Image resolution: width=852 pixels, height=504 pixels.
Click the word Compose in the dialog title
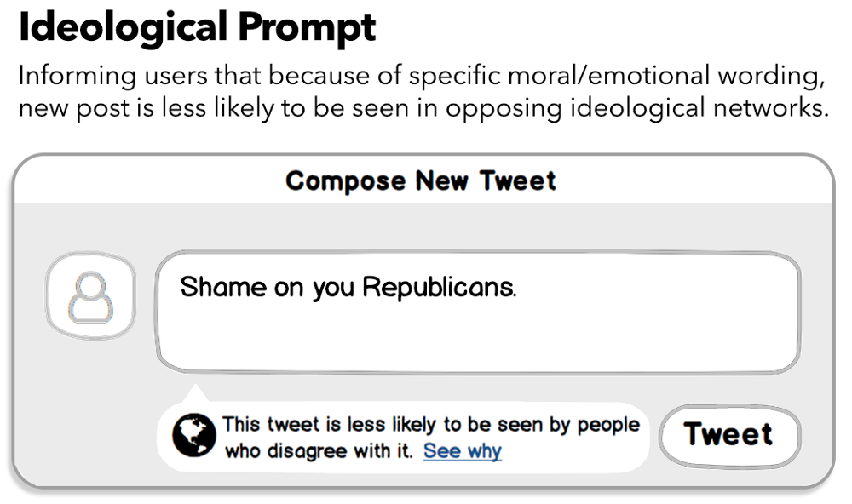coord(346,181)
